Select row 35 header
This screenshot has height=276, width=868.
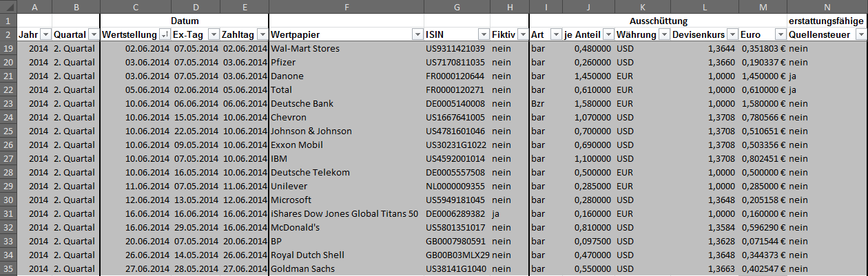click(8, 268)
